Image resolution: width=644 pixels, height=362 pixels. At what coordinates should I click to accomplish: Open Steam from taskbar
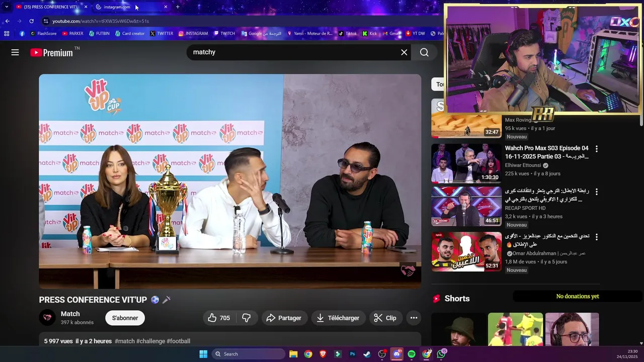click(x=367, y=354)
